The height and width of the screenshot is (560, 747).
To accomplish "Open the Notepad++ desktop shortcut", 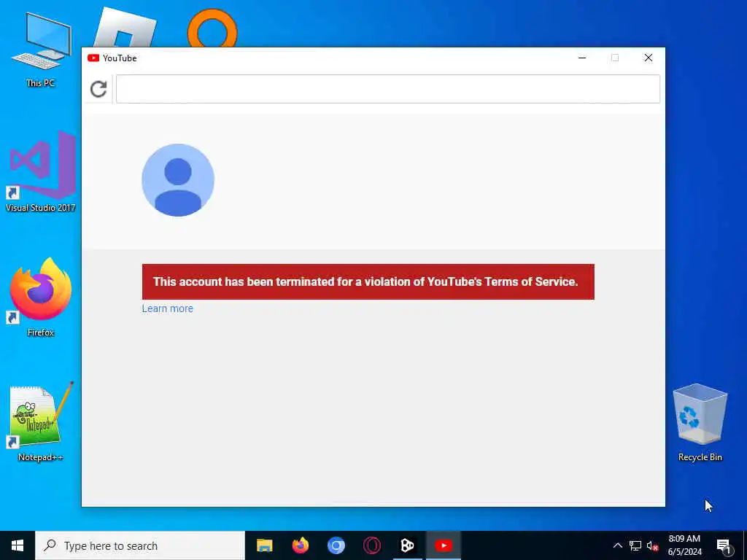I will (x=41, y=422).
